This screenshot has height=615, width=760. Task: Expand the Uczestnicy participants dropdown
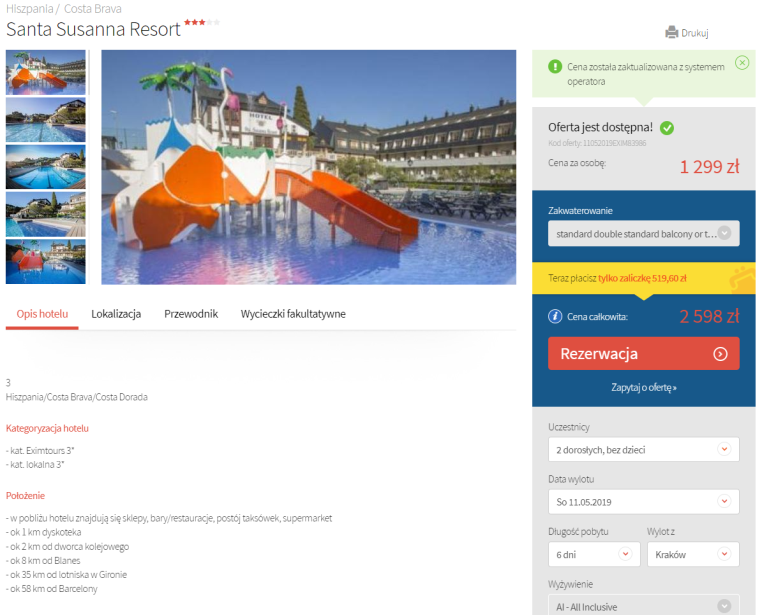[x=644, y=450]
